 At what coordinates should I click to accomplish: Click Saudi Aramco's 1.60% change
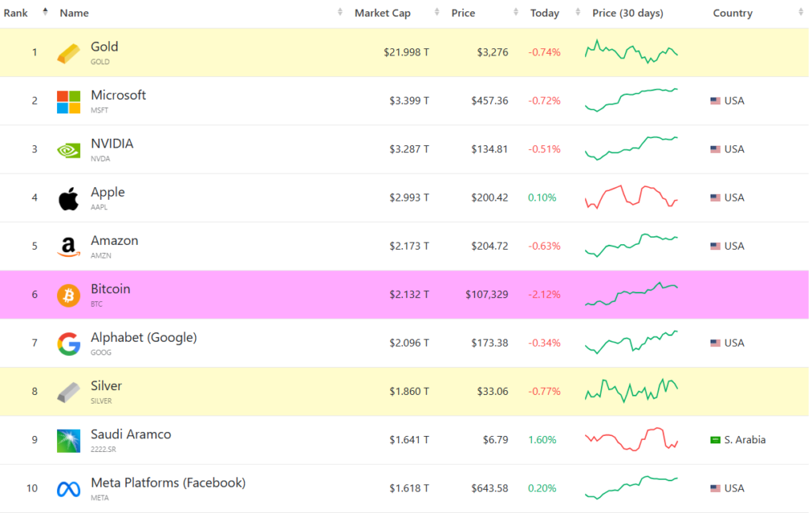click(x=542, y=440)
